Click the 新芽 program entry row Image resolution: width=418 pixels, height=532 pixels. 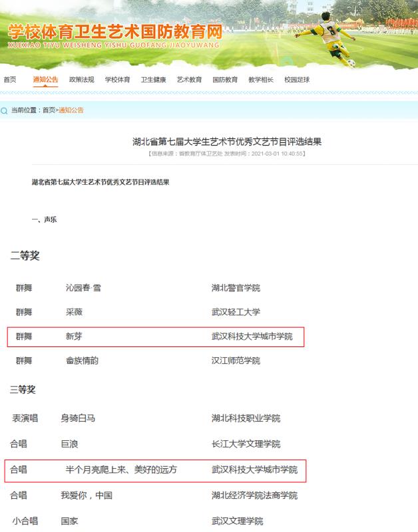click(x=155, y=336)
